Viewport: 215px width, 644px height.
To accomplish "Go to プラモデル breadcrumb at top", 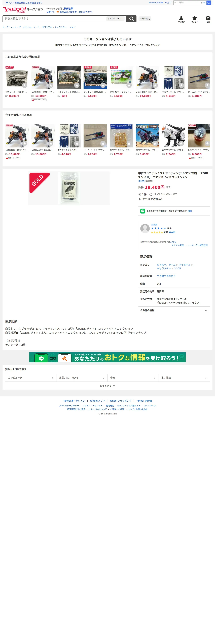I will tap(47, 27).
